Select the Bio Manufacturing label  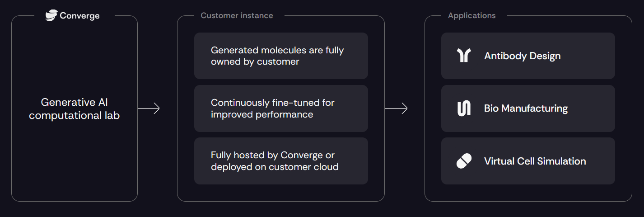pyautogui.click(x=526, y=108)
